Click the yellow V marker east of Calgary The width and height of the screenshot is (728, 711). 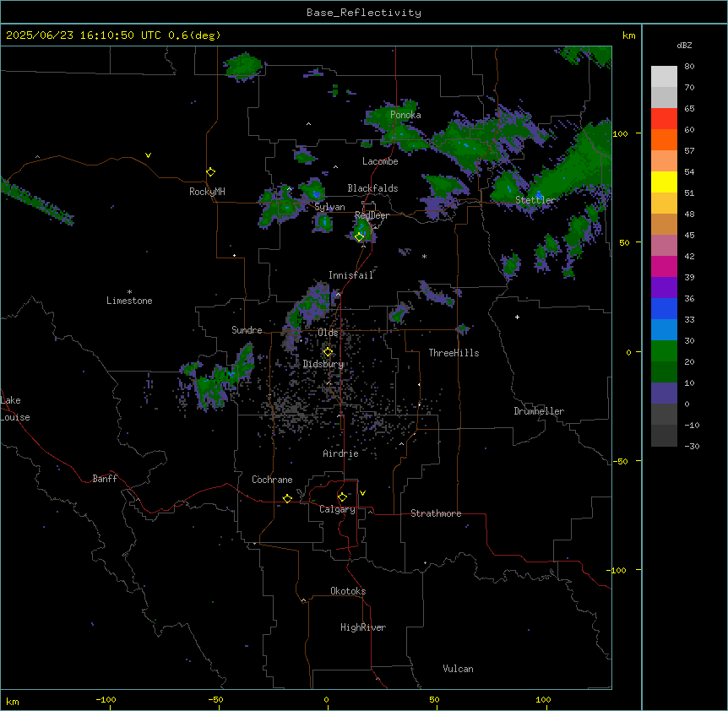pos(362,493)
